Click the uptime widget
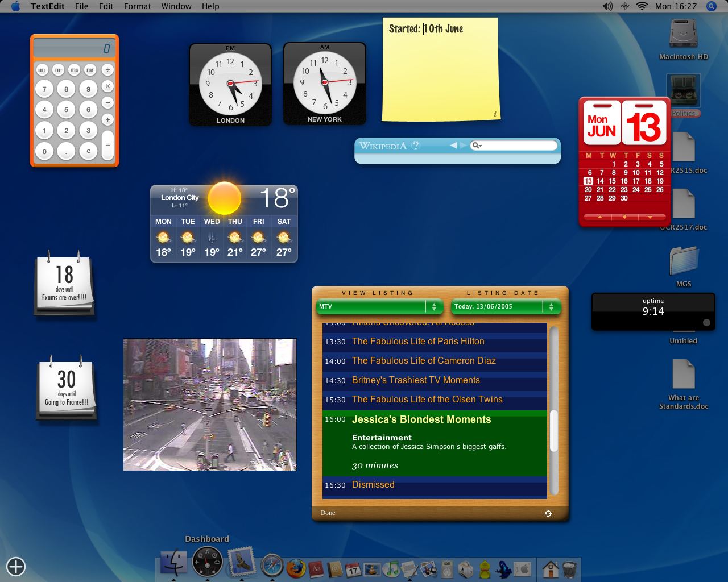Image resolution: width=728 pixels, height=582 pixels. coord(653,311)
